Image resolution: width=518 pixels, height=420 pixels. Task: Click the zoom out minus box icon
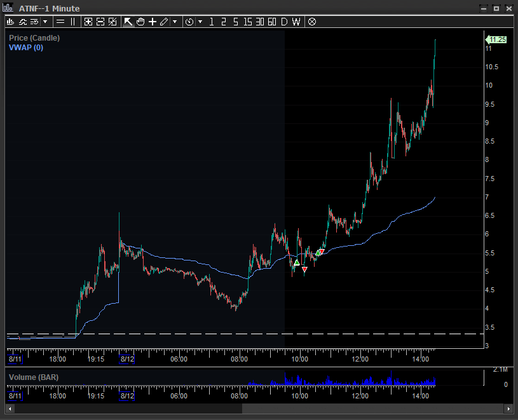(100, 22)
